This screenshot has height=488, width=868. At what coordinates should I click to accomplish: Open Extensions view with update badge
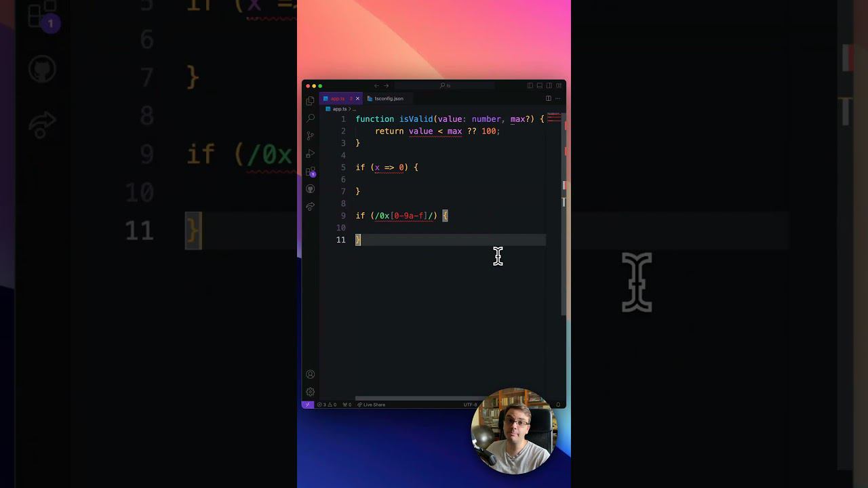tap(311, 171)
